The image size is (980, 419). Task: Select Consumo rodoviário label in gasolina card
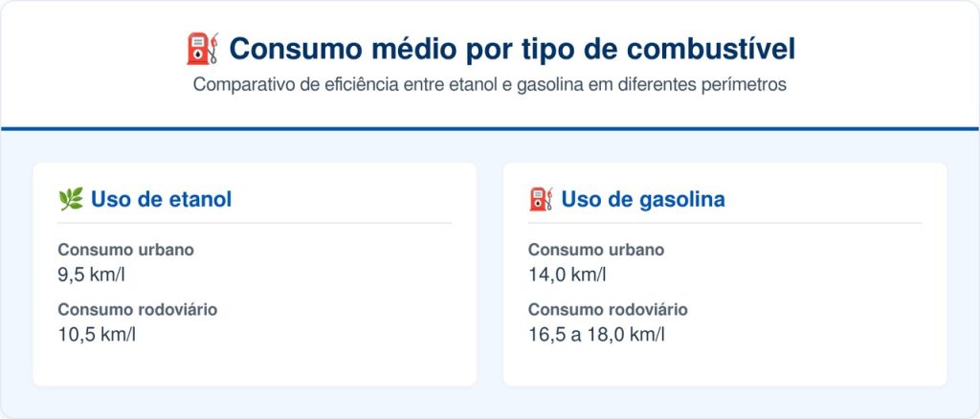click(x=609, y=309)
